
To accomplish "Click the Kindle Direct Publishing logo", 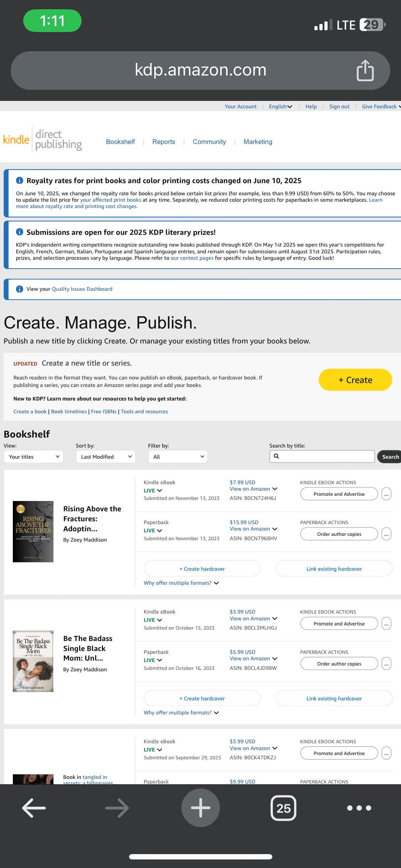I will [x=43, y=140].
